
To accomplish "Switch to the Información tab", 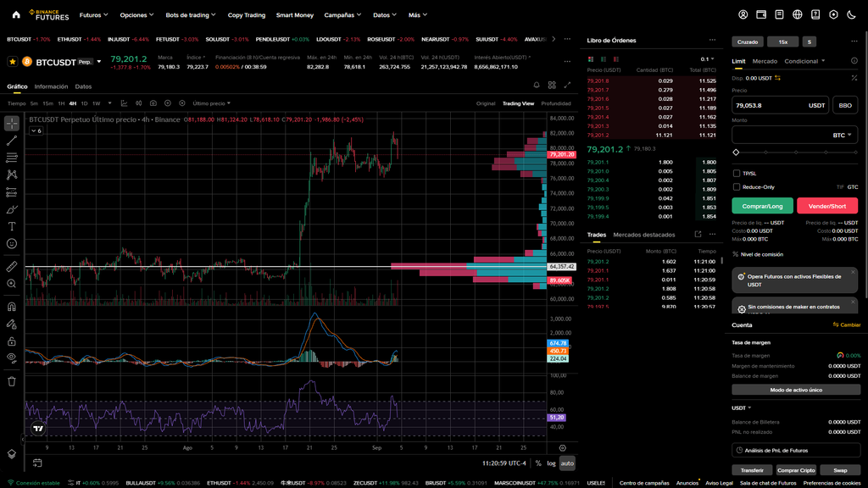I will (x=51, y=86).
